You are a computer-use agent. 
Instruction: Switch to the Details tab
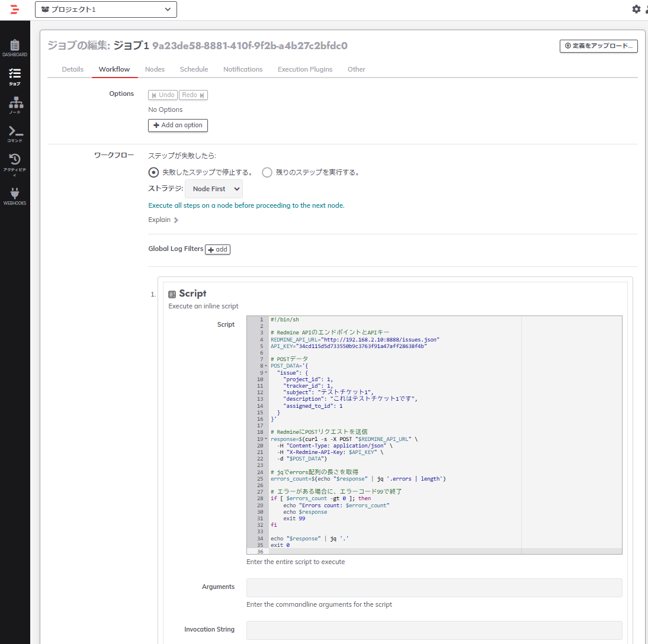coord(72,69)
